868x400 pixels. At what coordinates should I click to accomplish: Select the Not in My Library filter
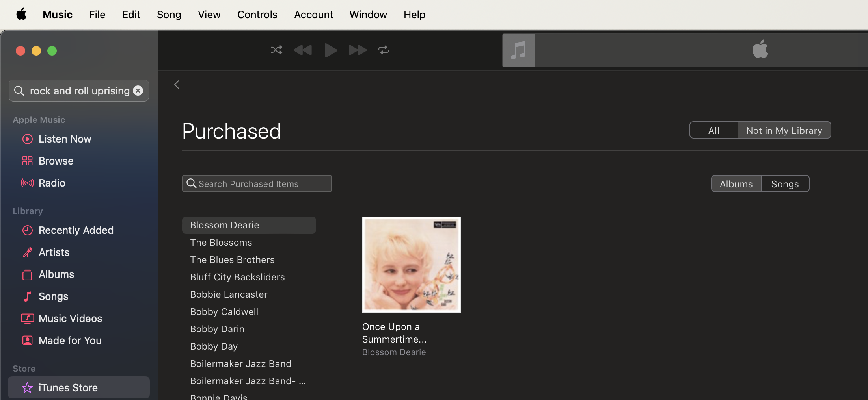[x=784, y=130]
